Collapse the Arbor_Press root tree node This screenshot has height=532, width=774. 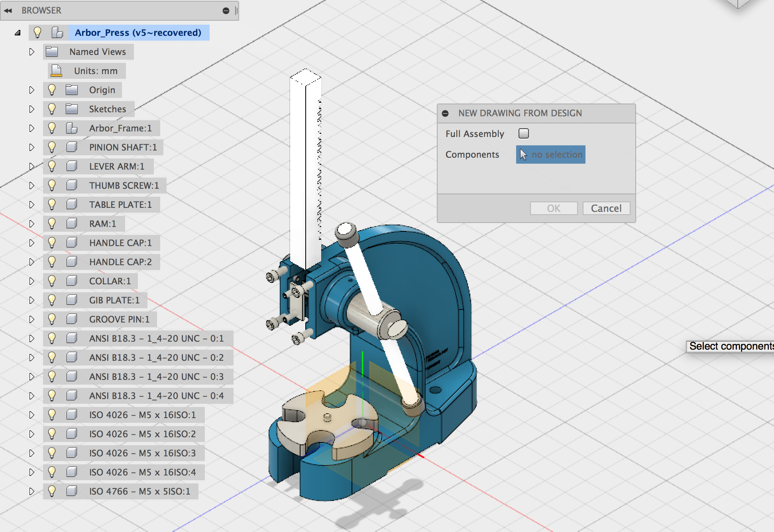point(18,33)
